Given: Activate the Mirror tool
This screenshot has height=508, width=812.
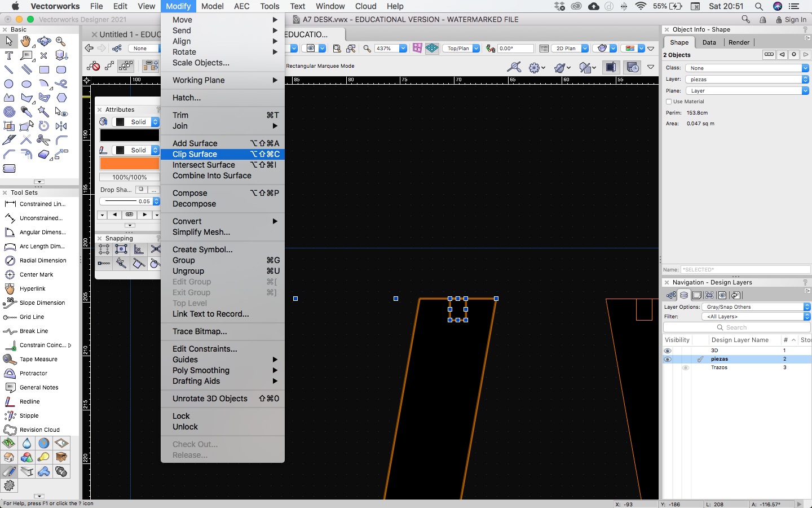Looking at the screenshot, I should coord(61,126).
